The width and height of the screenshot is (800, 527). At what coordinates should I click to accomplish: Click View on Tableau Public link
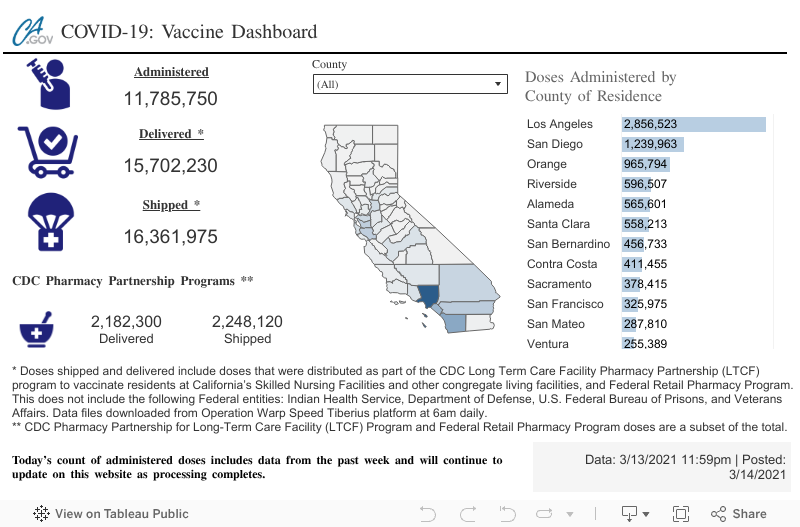111,514
